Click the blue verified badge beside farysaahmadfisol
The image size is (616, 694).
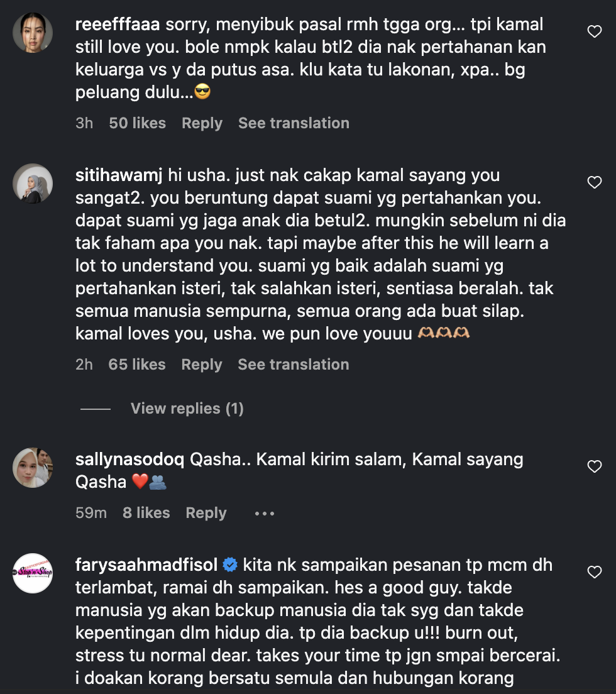pyautogui.click(x=230, y=565)
